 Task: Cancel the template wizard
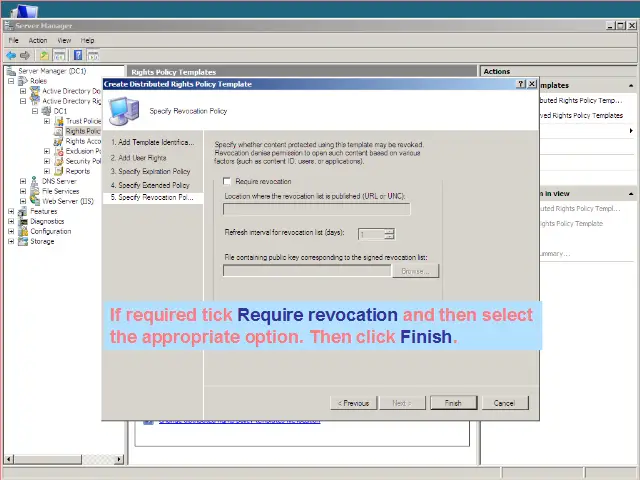click(504, 403)
